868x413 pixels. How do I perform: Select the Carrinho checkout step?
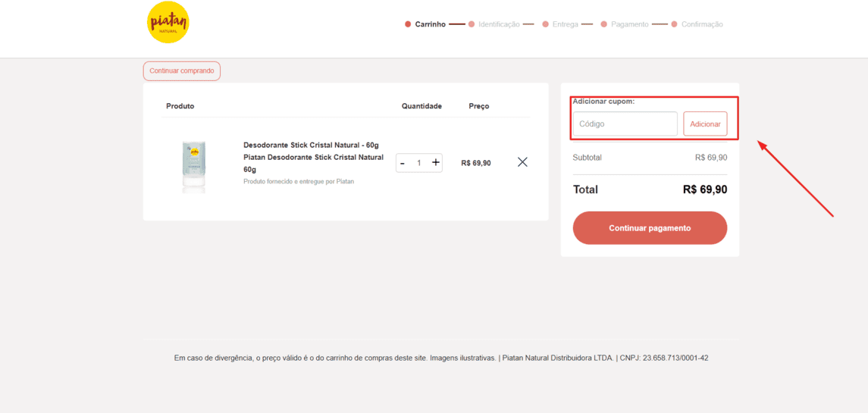click(425, 24)
